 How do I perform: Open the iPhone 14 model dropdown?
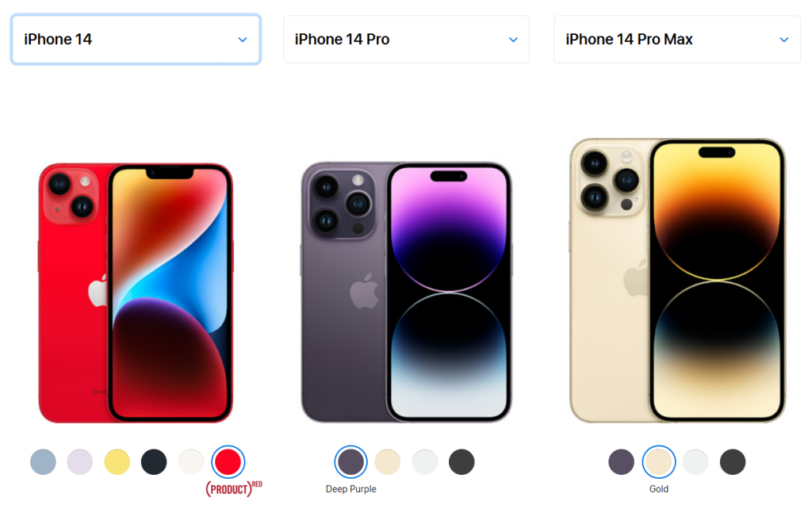136,40
